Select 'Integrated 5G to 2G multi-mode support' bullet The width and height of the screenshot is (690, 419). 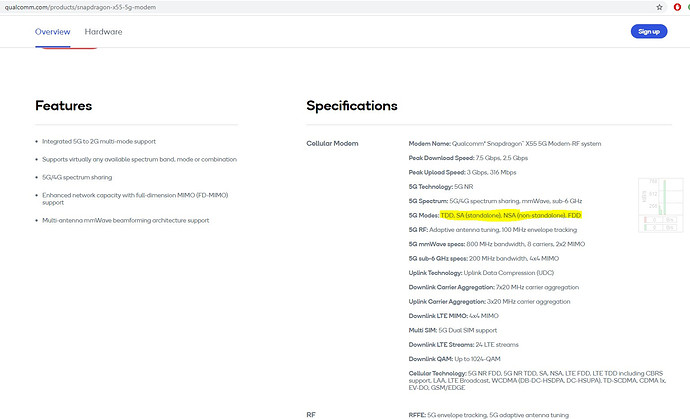(x=99, y=141)
